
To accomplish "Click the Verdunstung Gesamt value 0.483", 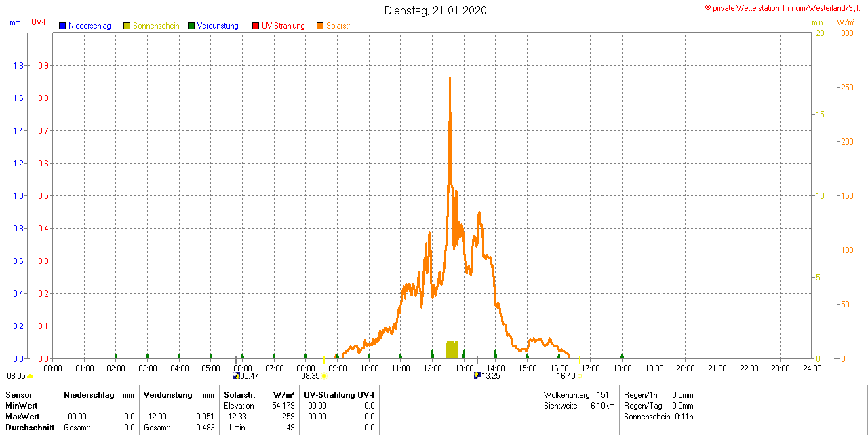I will 205,428.
